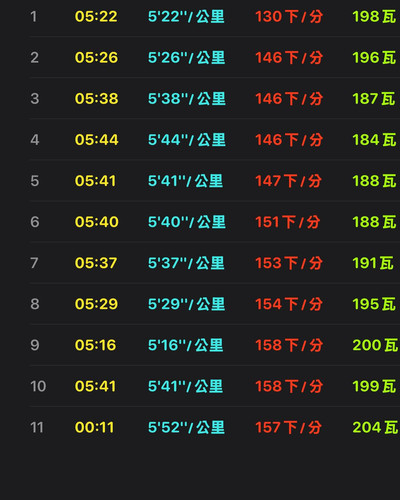Image resolution: width=400 pixels, height=500 pixels.
Task: Click split time 05:16
Action: point(96,345)
